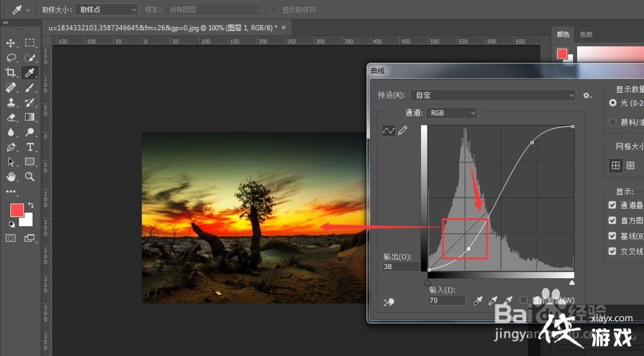Switch to the 色板 swatches tab
This screenshot has width=644, height=356.
pyautogui.click(x=586, y=34)
